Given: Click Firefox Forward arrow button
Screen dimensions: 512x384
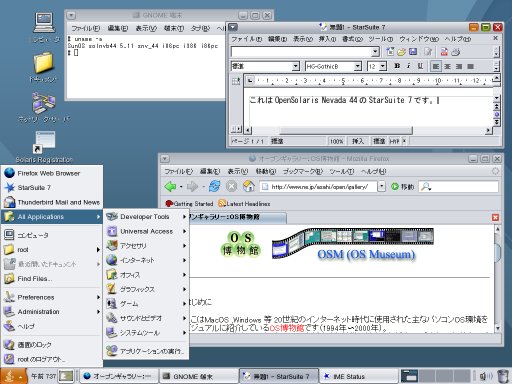Looking at the screenshot, I should pyautogui.click(x=192, y=186).
